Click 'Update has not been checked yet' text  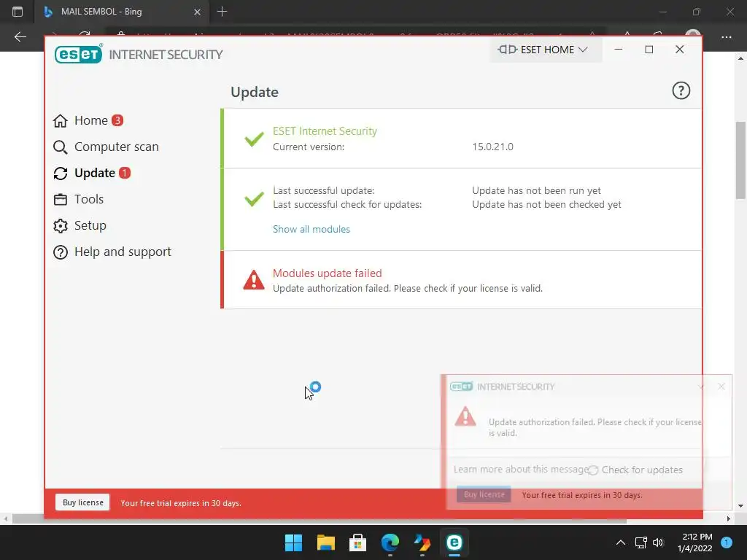(546, 204)
